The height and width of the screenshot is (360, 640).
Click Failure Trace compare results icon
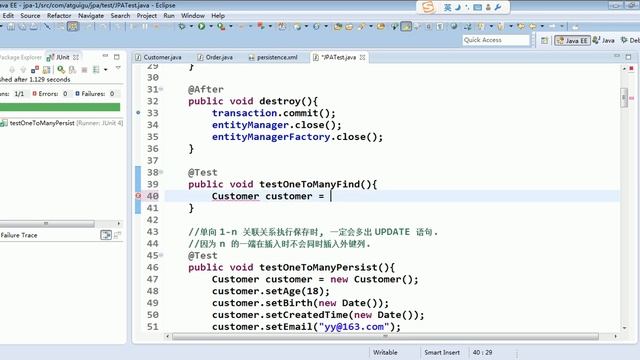point(106,235)
